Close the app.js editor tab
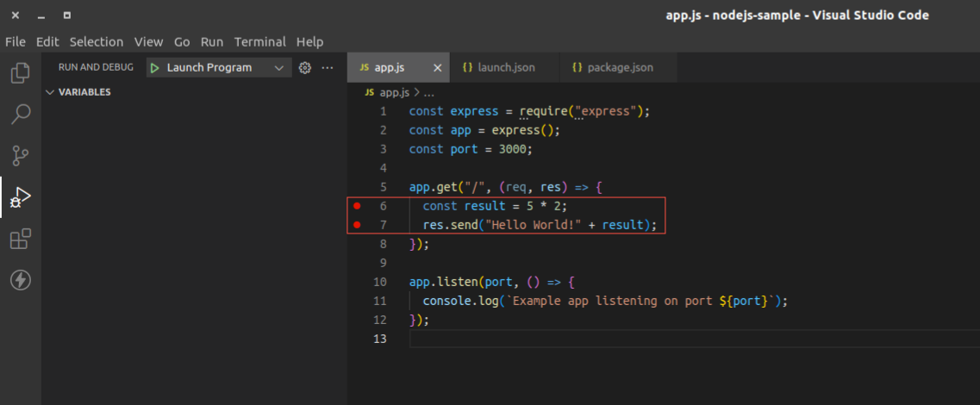980x405 pixels. (x=438, y=67)
